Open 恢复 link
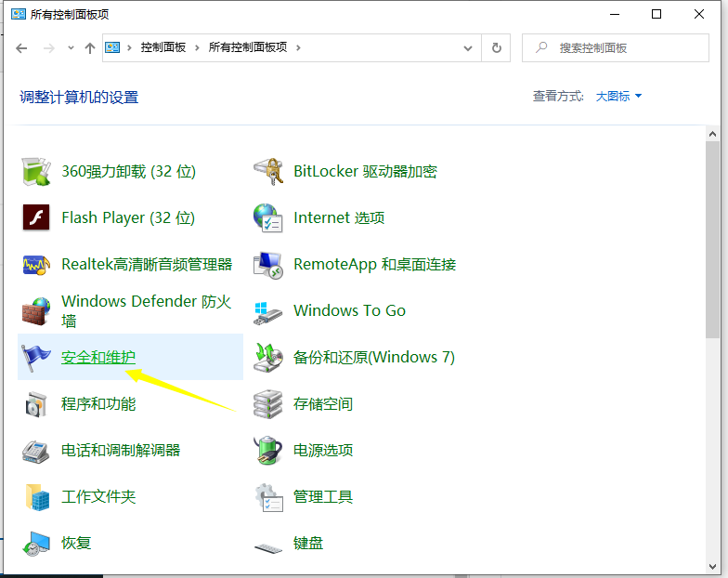The width and height of the screenshot is (728, 578). coord(76,543)
